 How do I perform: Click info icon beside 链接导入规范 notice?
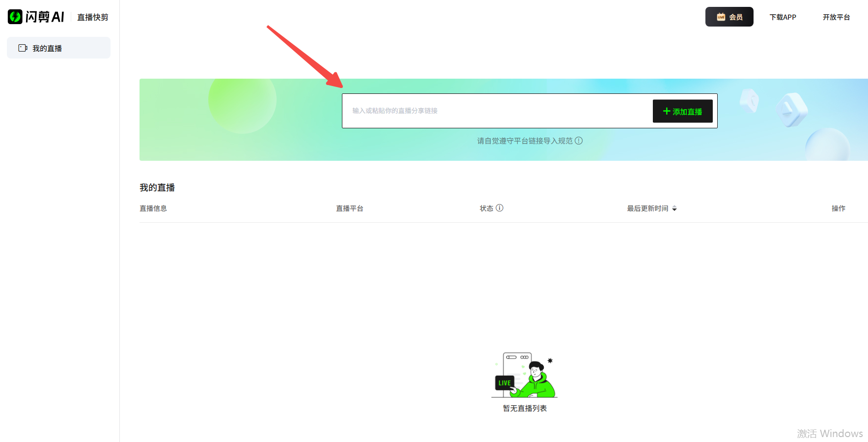[x=579, y=141]
